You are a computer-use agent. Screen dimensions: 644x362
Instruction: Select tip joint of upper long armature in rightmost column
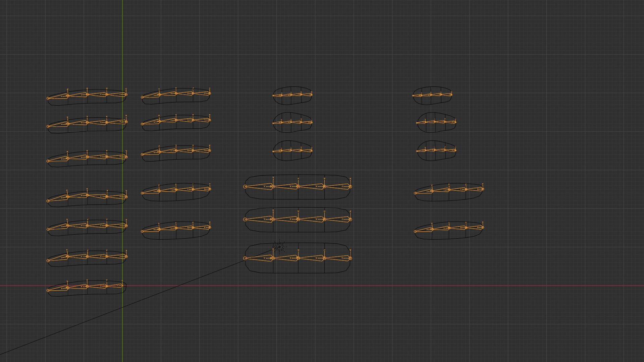pos(483,189)
